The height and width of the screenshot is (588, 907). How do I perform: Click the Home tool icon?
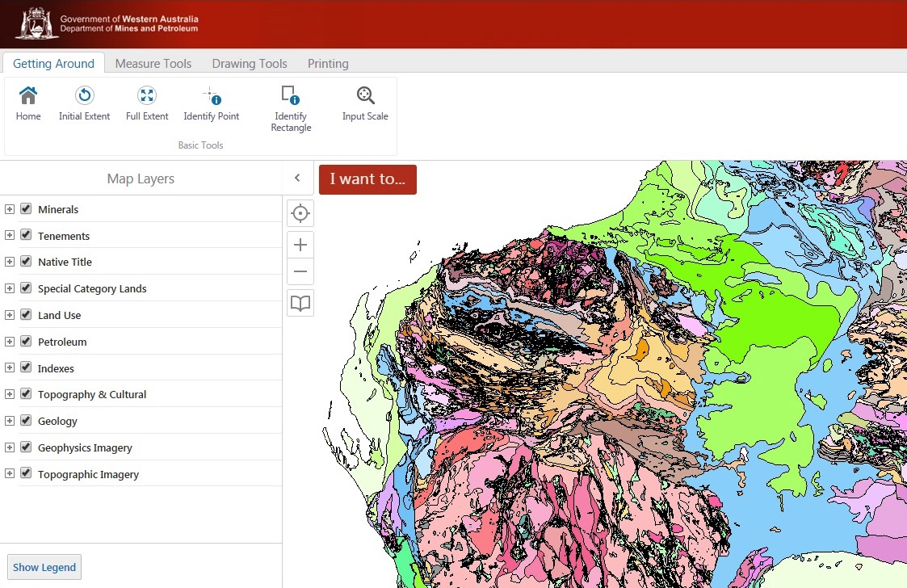coord(28,96)
